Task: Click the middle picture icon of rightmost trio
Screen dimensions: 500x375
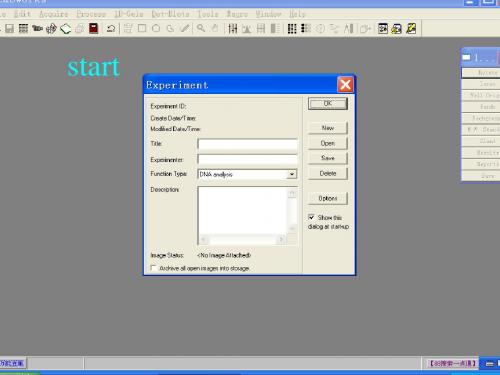Action: pos(397,29)
